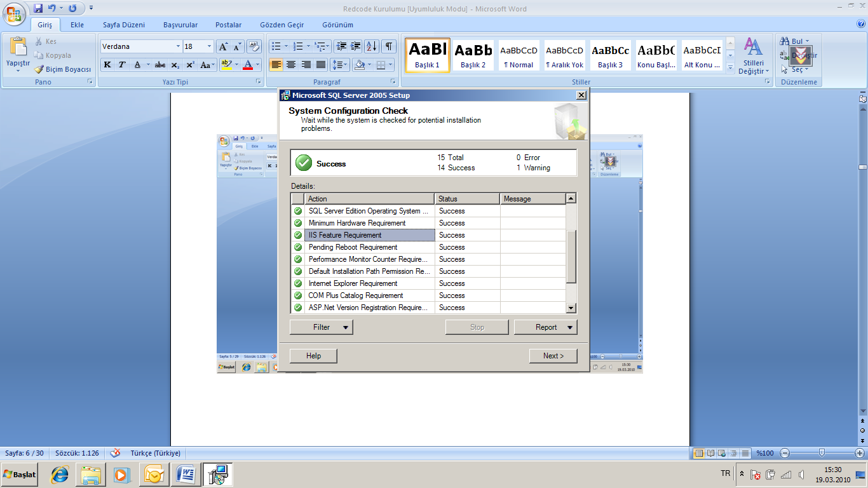Click Help in SQL Server Setup
This screenshot has width=868, height=488.
coord(313,356)
